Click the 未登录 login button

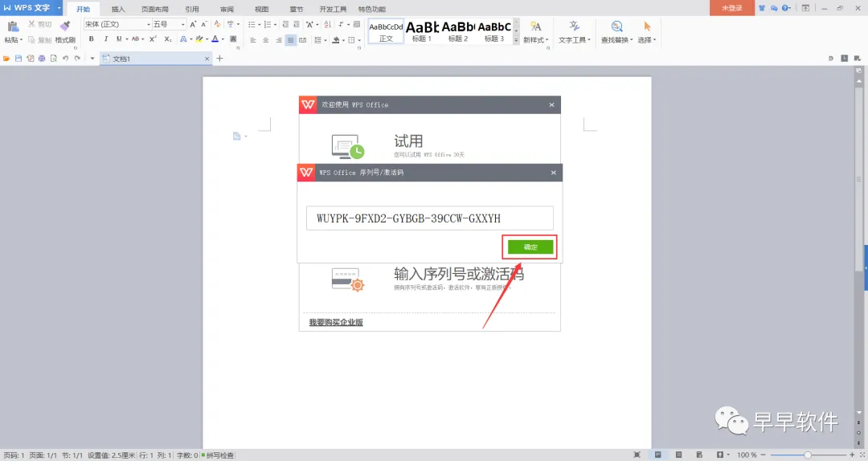click(x=732, y=8)
